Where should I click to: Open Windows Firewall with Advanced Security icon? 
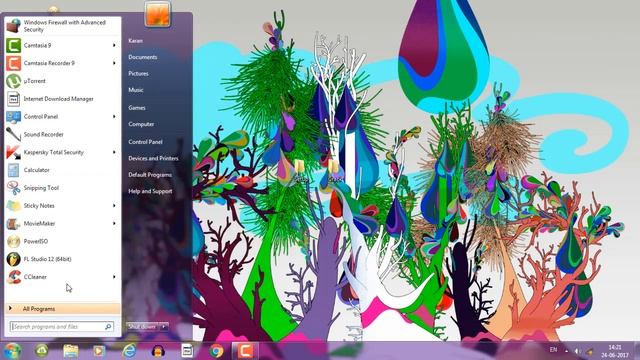pos(13,26)
